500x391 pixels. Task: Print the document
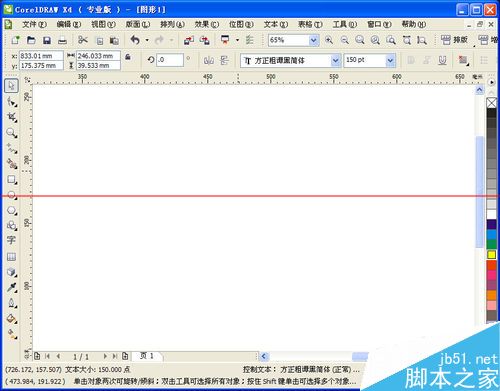click(x=62, y=41)
